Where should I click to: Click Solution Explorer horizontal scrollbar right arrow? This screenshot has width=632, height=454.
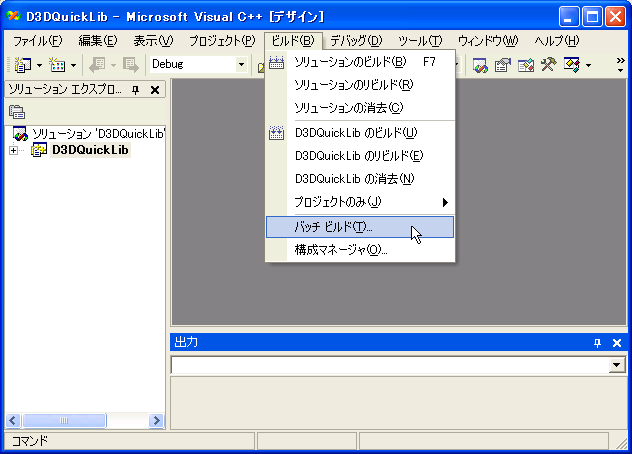tap(153, 421)
